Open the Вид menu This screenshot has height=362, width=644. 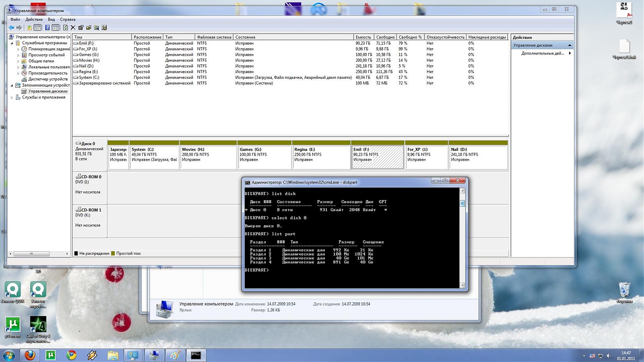(x=51, y=19)
